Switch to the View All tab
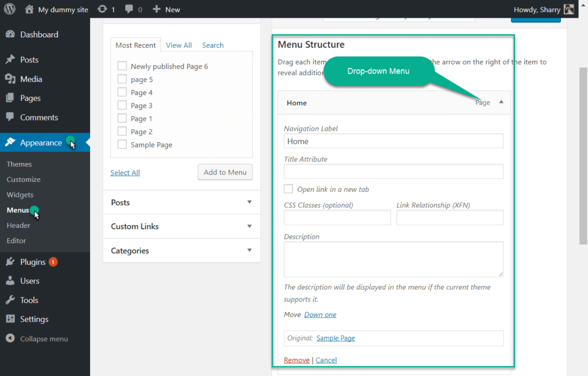The image size is (588, 376). pyautogui.click(x=179, y=45)
